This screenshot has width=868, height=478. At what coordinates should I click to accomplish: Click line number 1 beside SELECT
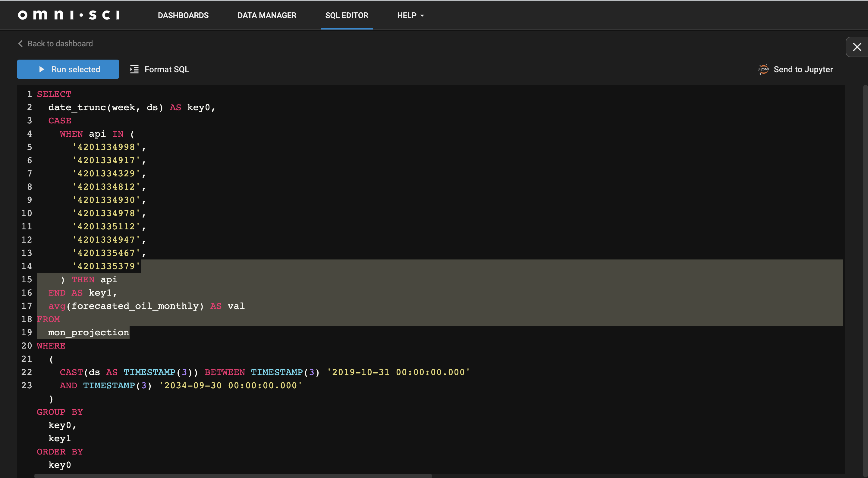(x=29, y=94)
